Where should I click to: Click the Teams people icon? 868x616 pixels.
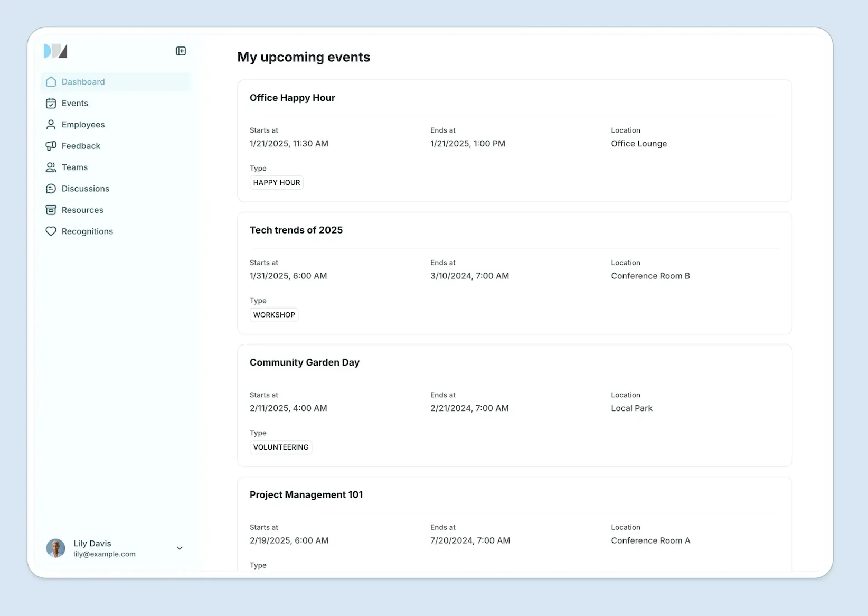pyautogui.click(x=51, y=167)
